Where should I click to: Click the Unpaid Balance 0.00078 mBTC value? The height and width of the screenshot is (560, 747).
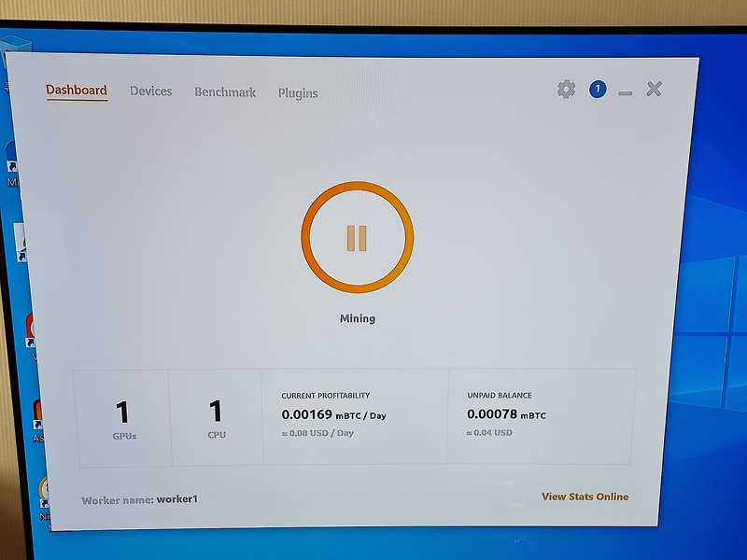[506, 414]
